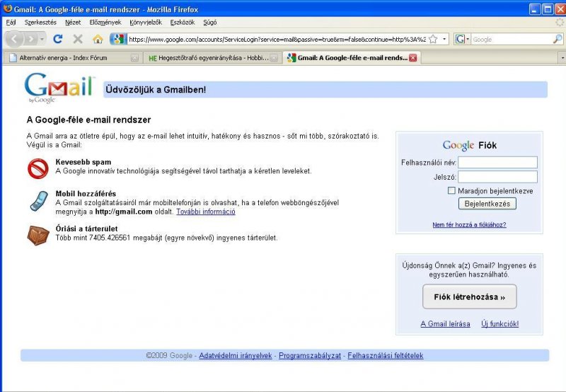Open the Súgó menu
The height and width of the screenshot is (392, 566).
(210, 23)
